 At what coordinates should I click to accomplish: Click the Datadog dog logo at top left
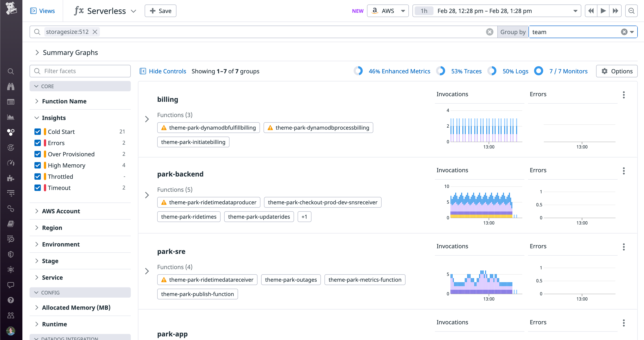click(x=11, y=8)
